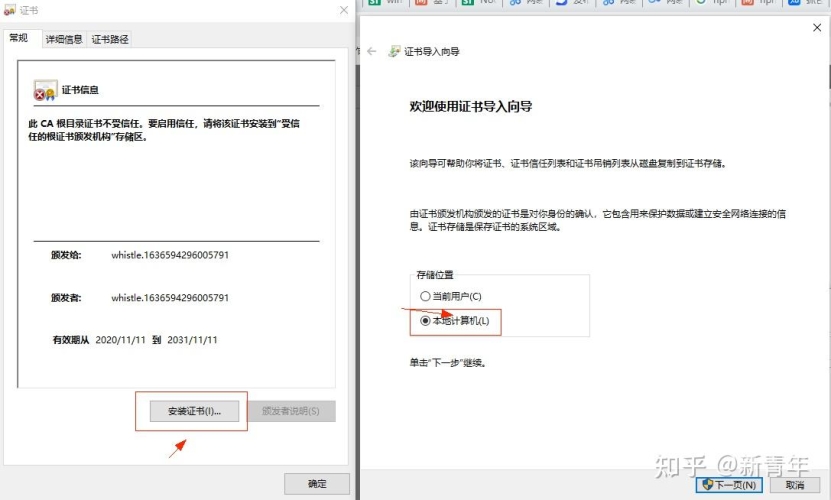Click the untrusted certificate icon beside 证书信息

coord(45,90)
